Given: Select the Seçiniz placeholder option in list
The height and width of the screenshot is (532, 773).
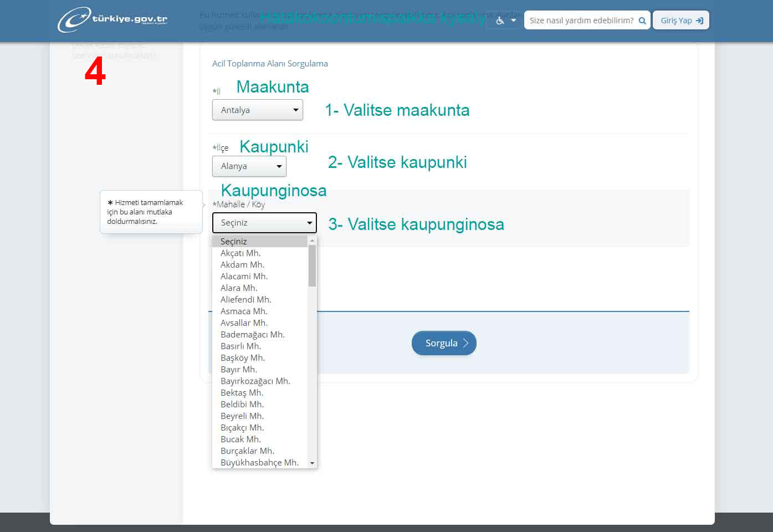Looking at the screenshot, I should [234, 242].
